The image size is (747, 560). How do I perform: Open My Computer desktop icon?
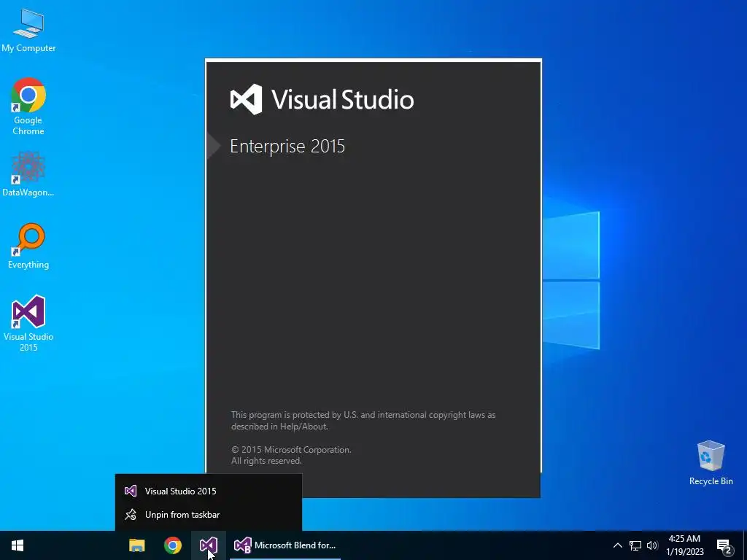pos(28,31)
